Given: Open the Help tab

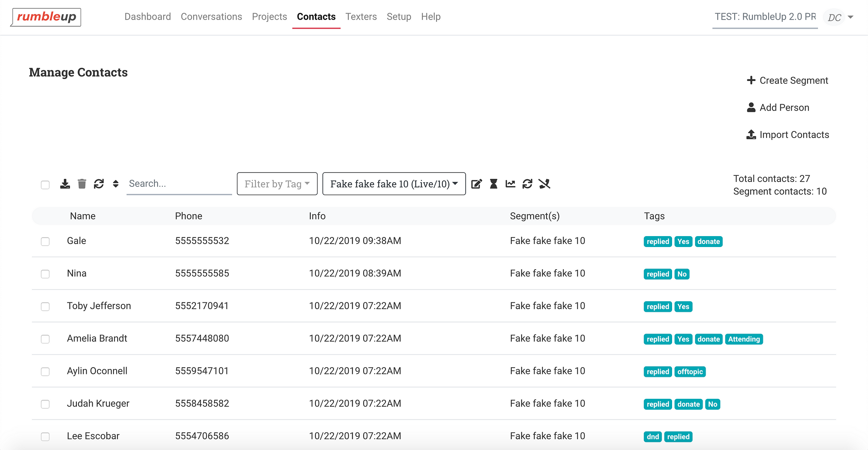Looking at the screenshot, I should (x=431, y=17).
